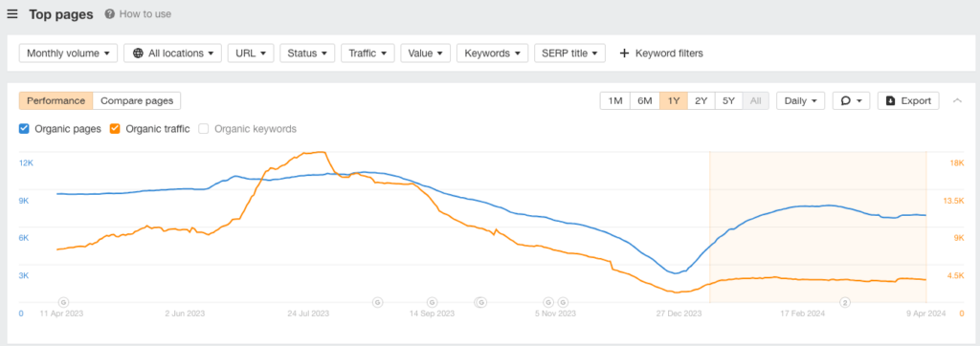The height and width of the screenshot is (346, 980).
Task: Click the globe icon in All locations
Action: point(138,54)
